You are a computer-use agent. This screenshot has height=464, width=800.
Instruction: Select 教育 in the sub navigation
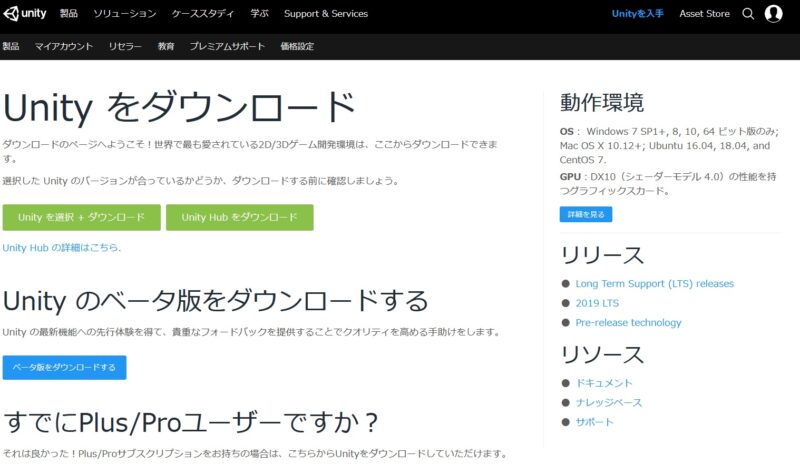click(x=166, y=46)
